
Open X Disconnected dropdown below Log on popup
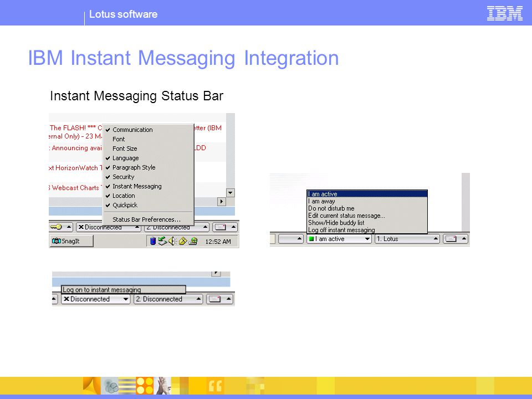tap(96, 299)
